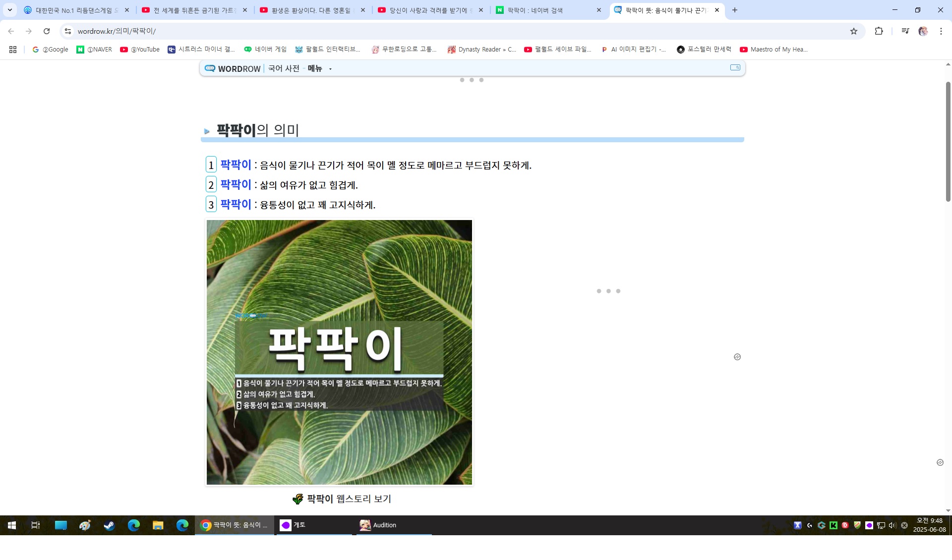Click the first 팍팍이 definition link
This screenshot has width=952, height=560.
[x=236, y=165]
